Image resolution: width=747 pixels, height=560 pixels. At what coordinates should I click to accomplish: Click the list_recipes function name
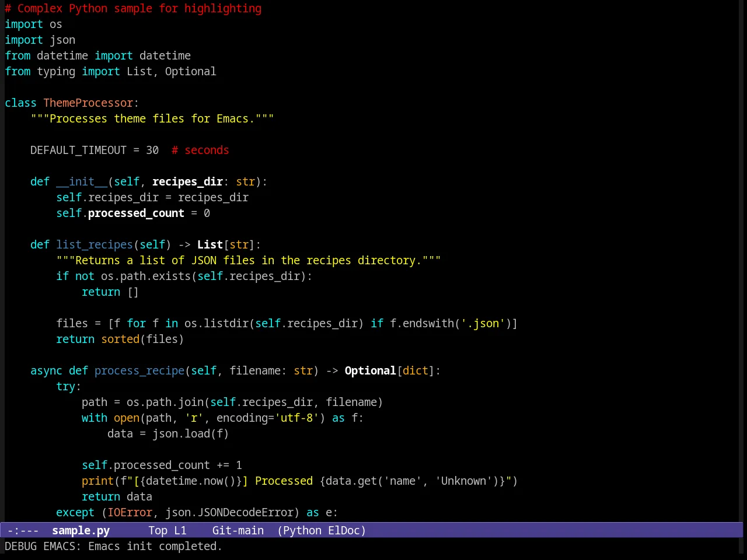pyautogui.click(x=95, y=244)
